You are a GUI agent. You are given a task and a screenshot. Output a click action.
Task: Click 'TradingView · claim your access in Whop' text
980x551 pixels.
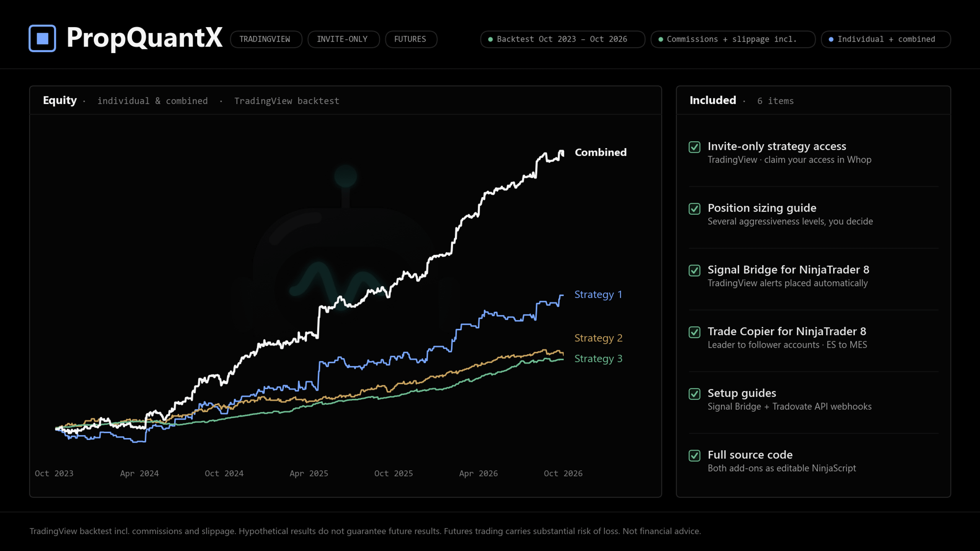coord(789,160)
